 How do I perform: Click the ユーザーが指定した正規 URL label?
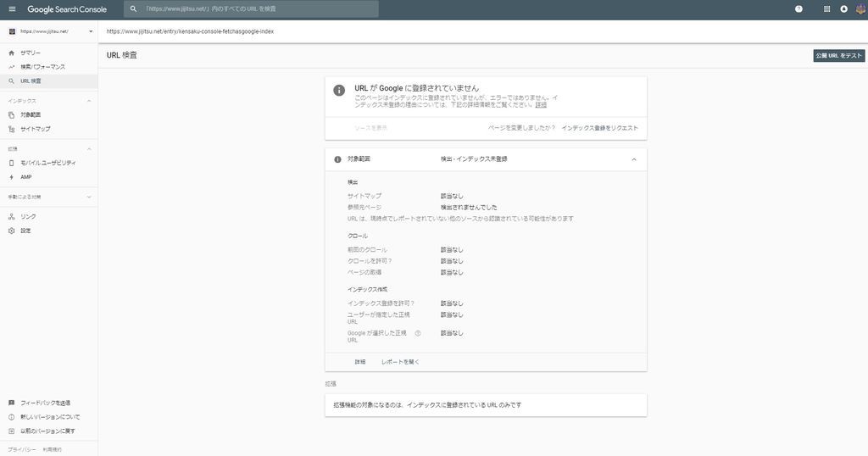(x=379, y=318)
